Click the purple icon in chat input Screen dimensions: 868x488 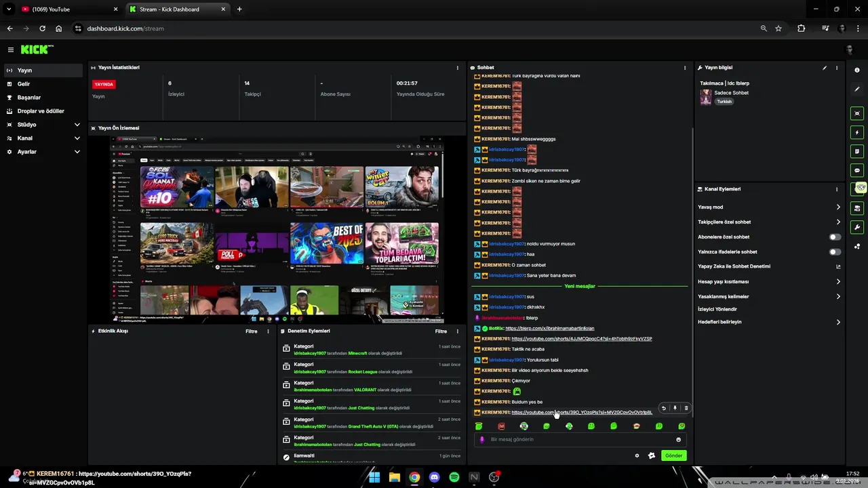pyautogui.click(x=482, y=439)
